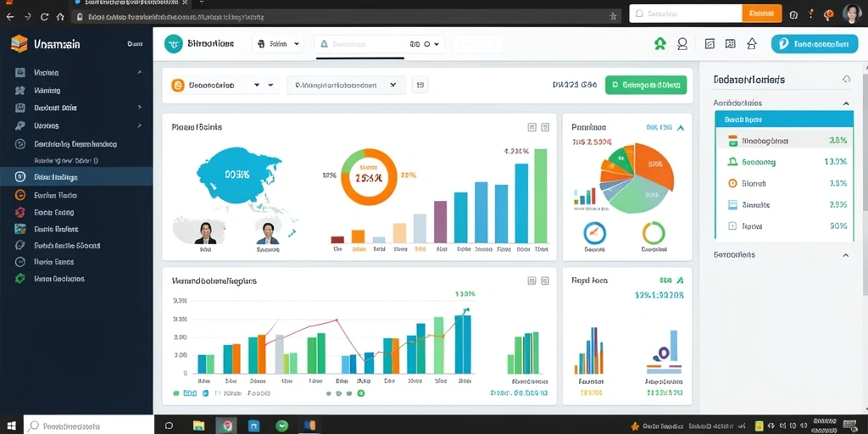Click the green-yellow ring icon below the pie chart
Image resolution: width=868 pixels, height=434 pixels.
point(654,233)
